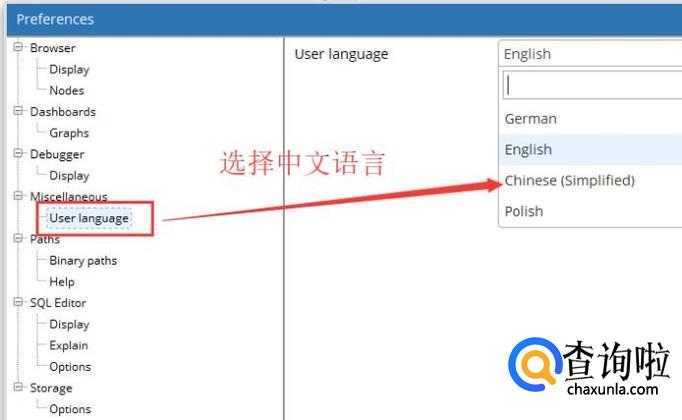Collapse the Miscellaneous tree node
Viewport: 682px width, 420px height.
tap(18, 196)
